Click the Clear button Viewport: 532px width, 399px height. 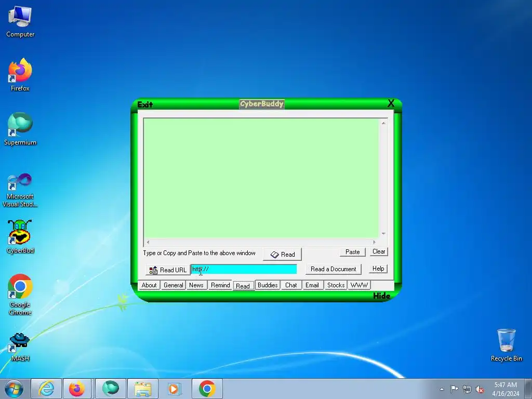[379, 251]
